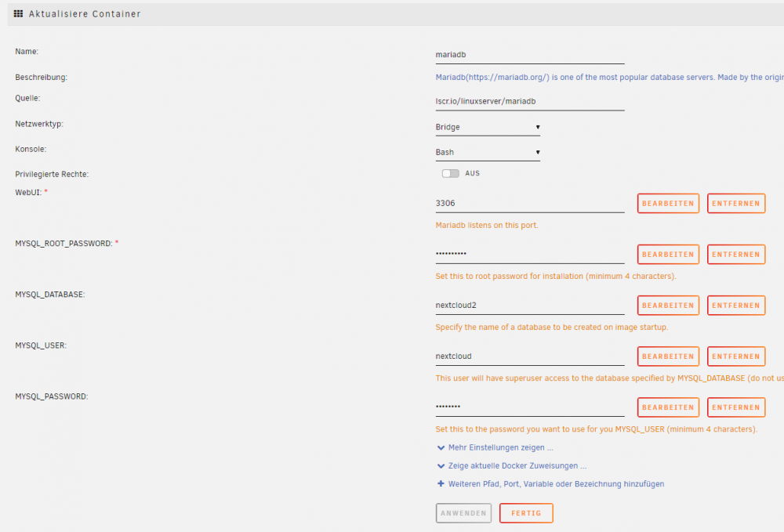Viewport: 784px width, 532px height.
Task: Click the Anwenden button
Action: pyautogui.click(x=463, y=513)
